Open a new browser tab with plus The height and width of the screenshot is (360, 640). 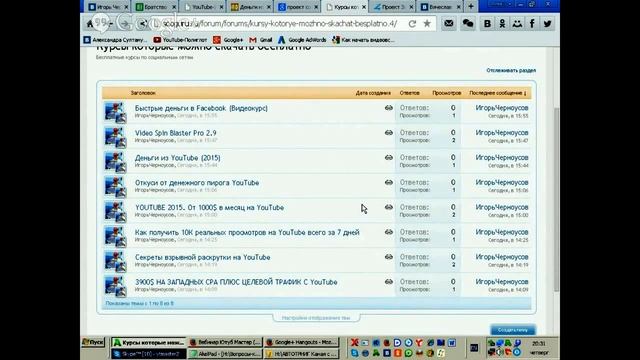click(x=471, y=7)
